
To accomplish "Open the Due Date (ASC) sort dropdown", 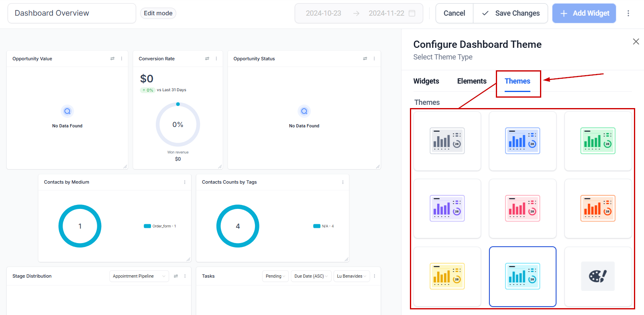I will pos(311,276).
